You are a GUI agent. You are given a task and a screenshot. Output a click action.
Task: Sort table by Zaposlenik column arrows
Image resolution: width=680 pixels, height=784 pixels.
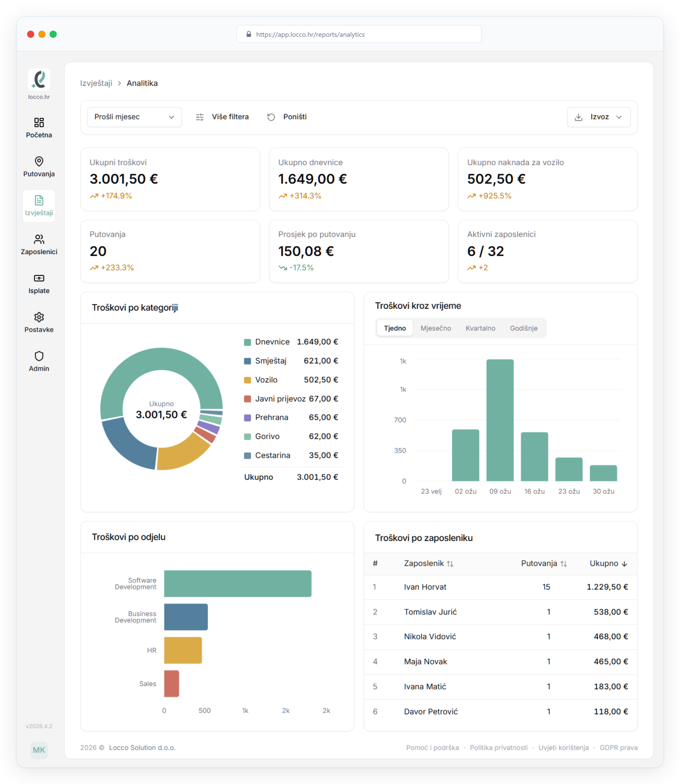tap(450, 564)
